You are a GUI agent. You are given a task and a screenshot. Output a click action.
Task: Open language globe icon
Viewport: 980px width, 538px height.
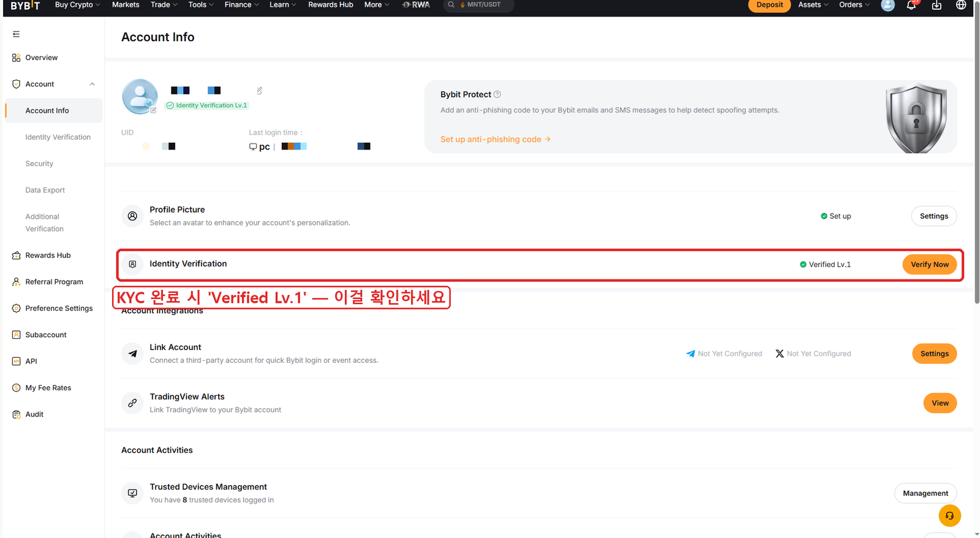click(x=961, y=5)
